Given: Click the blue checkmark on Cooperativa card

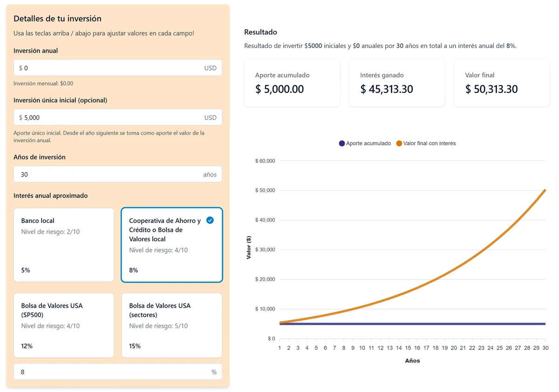Looking at the screenshot, I should pos(210,220).
